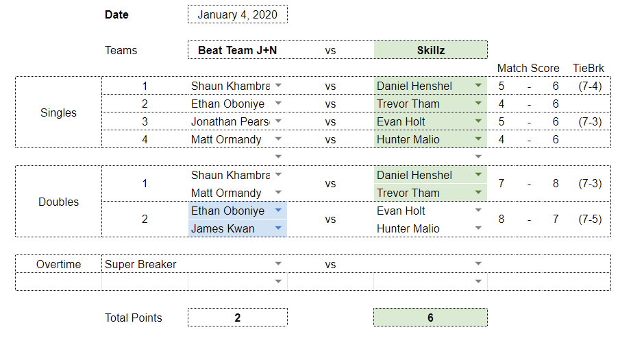Image resolution: width=644 pixels, height=345 pixels.
Task: Select the date cell January 4, 2020
Action: [238, 14]
